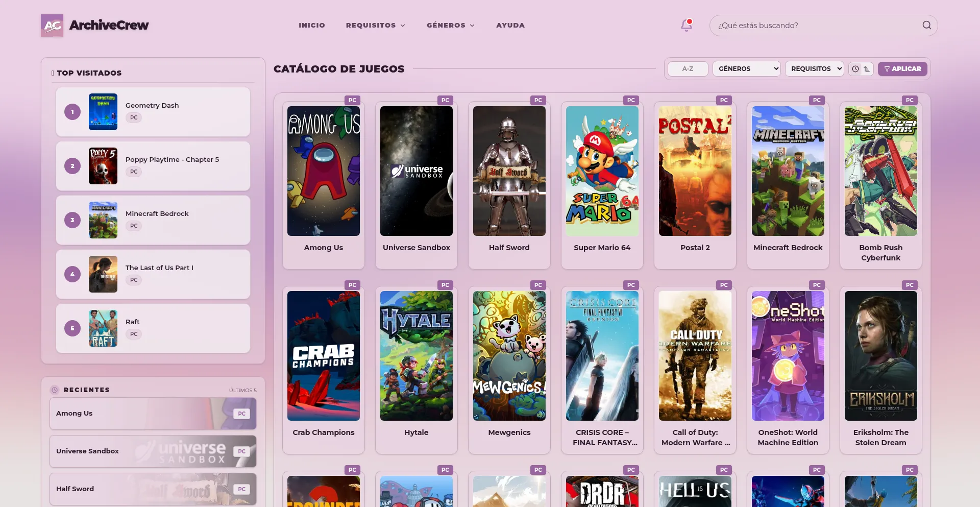Click the rank 1 badge beside Geometry Dash

(72, 112)
